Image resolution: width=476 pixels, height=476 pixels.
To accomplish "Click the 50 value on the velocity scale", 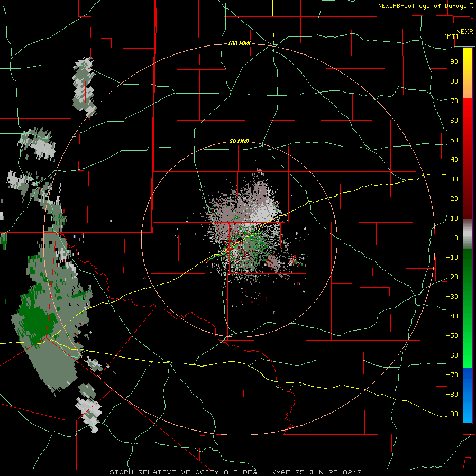I will tap(454, 140).
